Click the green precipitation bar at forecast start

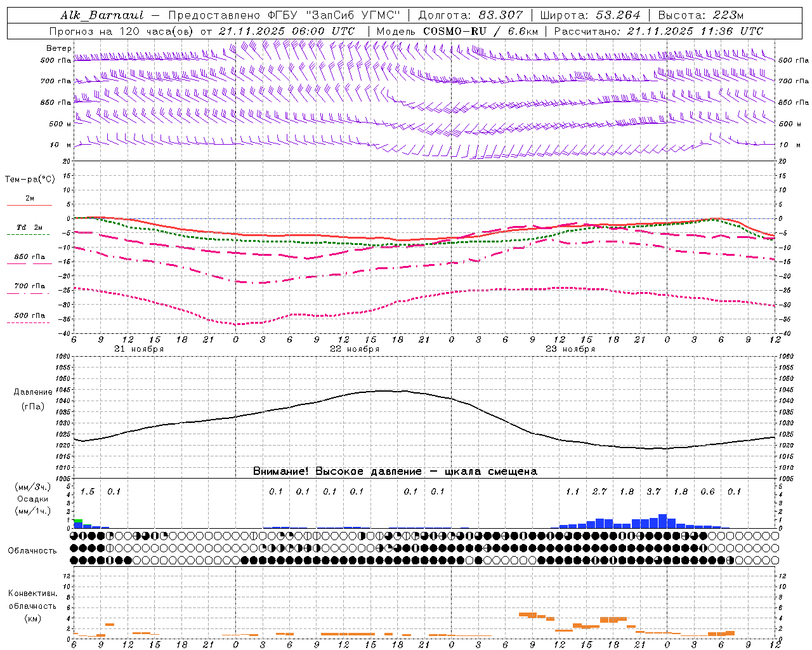coord(78,521)
